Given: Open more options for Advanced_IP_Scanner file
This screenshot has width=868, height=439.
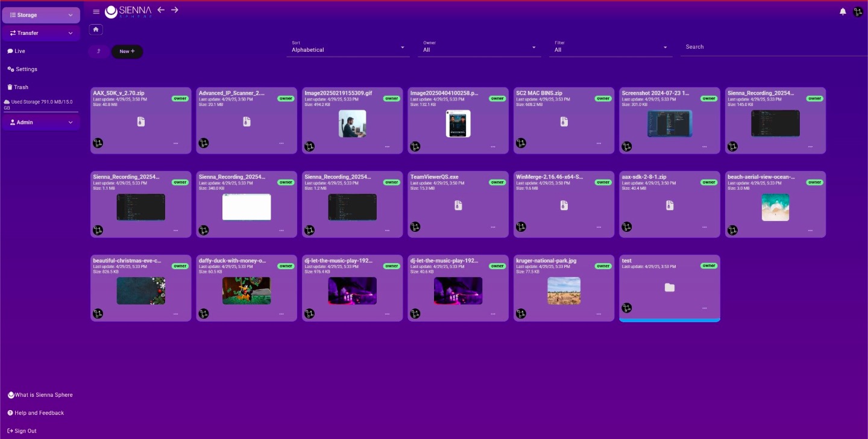Looking at the screenshot, I should [281, 143].
